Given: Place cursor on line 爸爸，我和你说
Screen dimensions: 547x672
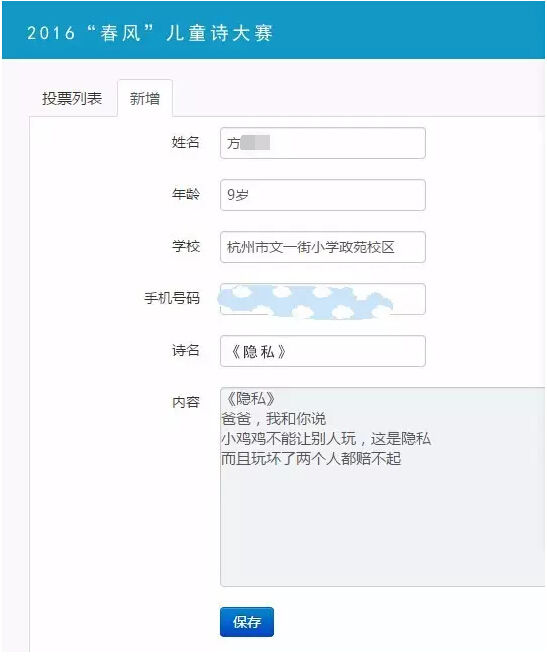Looking at the screenshot, I should point(274,419).
